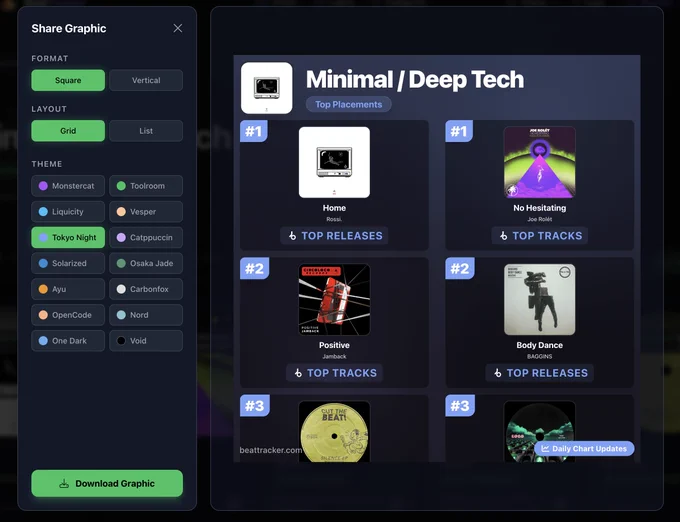680x522 pixels.
Task: Click the TOP TRACKS tag under No Hesitating
Action: (539, 236)
